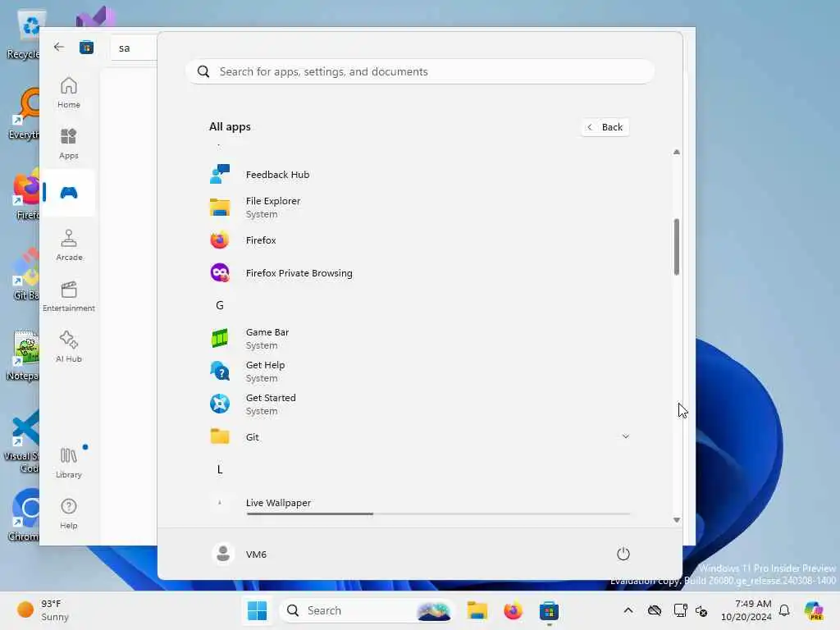Open the weather widget showing 93°F
This screenshot has height=630, width=840.
(x=43, y=610)
